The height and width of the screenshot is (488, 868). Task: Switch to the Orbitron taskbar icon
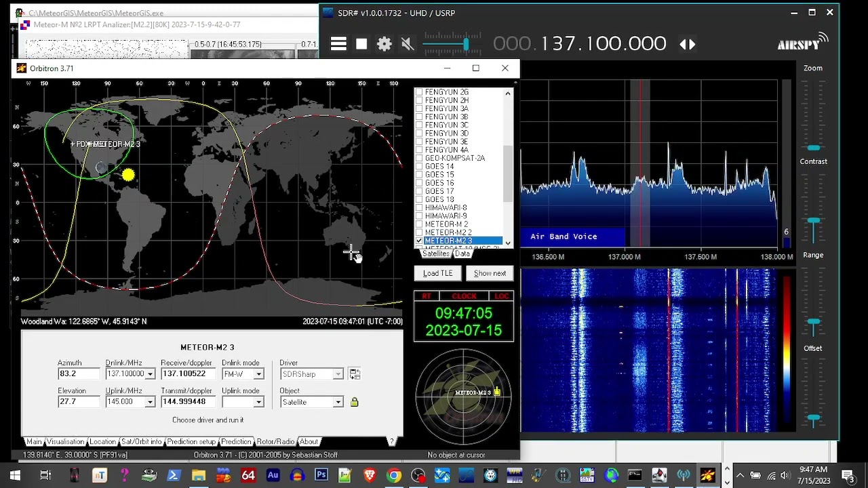click(x=707, y=475)
